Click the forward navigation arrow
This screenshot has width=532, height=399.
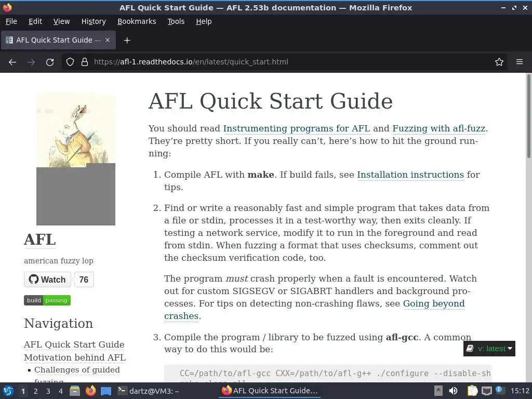point(31,62)
